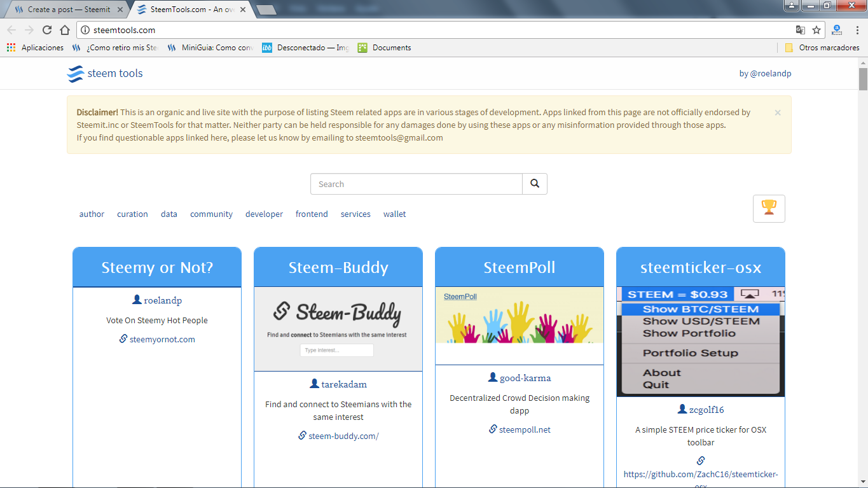
Task: Filter apps by the developer category
Action: [264, 214]
